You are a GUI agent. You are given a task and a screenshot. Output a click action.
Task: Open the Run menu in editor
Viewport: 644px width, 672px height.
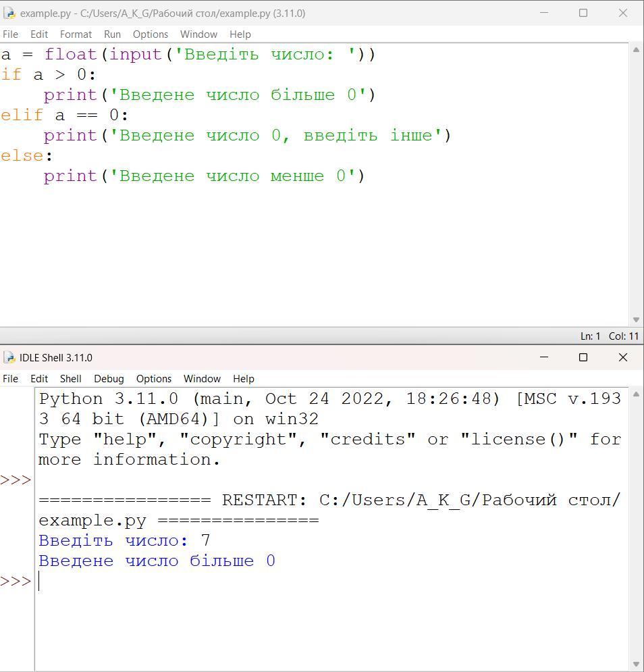pos(112,34)
